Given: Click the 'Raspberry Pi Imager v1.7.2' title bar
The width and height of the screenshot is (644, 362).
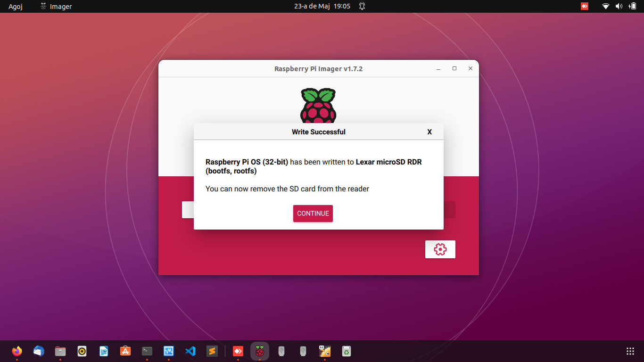Looking at the screenshot, I should pos(319,69).
